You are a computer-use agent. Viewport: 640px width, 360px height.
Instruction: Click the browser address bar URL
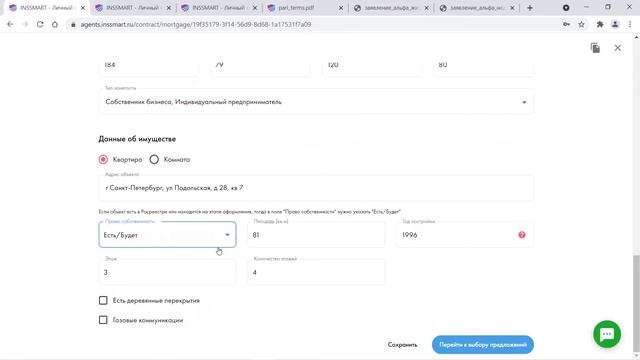coord(196,24)
